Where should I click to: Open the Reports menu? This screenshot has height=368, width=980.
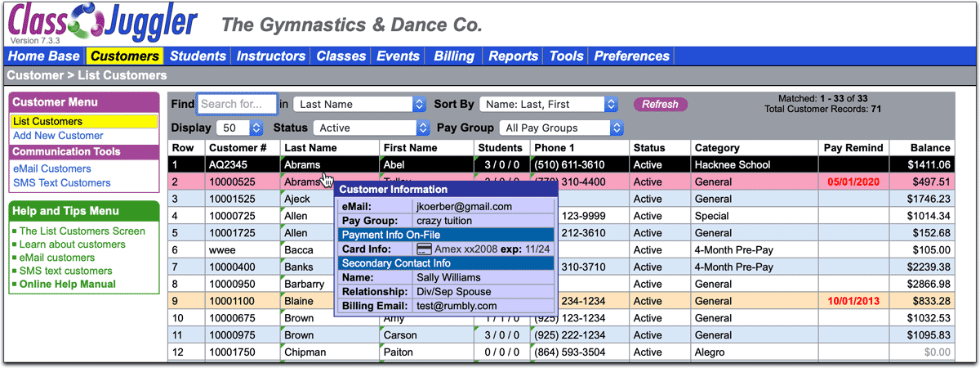[x=514, y=56]
